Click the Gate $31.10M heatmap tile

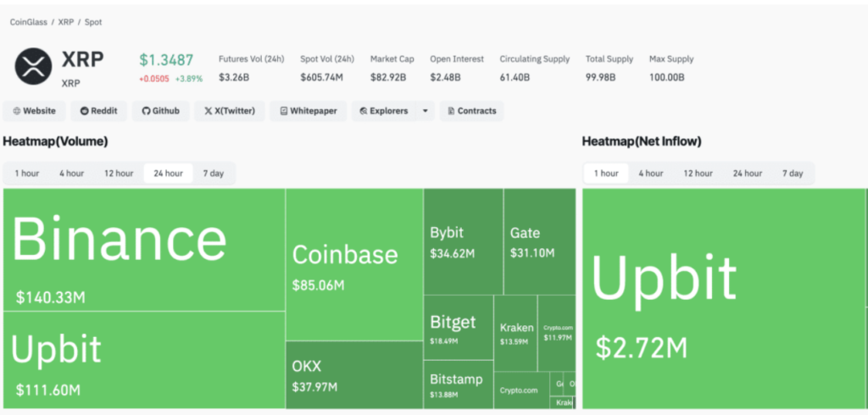pos(540,241)
